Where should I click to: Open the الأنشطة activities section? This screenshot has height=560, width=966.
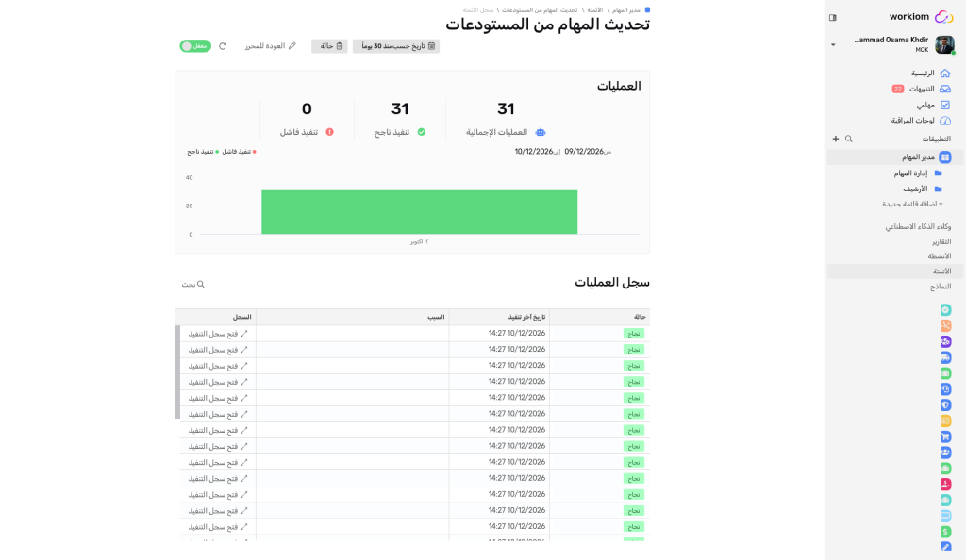(940, 256)
